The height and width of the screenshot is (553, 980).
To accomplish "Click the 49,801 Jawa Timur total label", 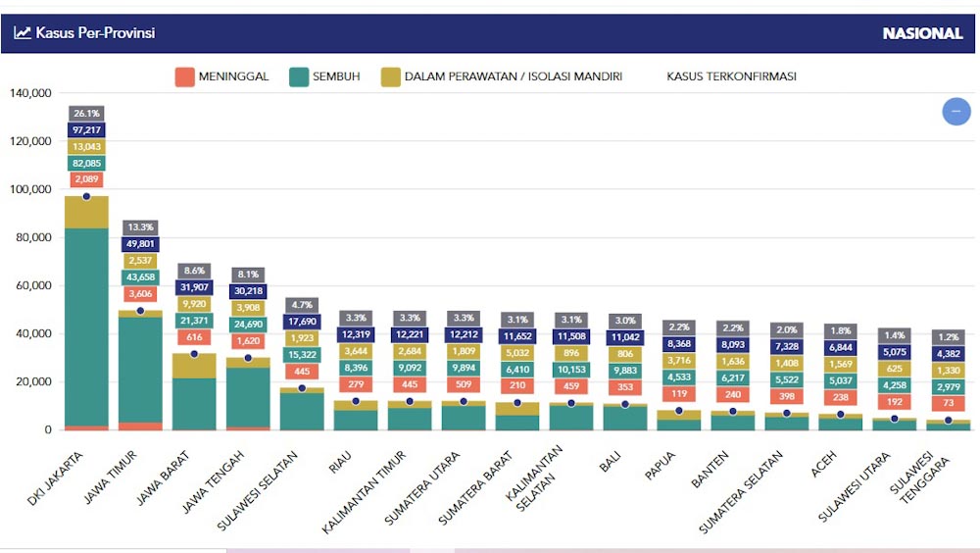I will coord(140,244).
